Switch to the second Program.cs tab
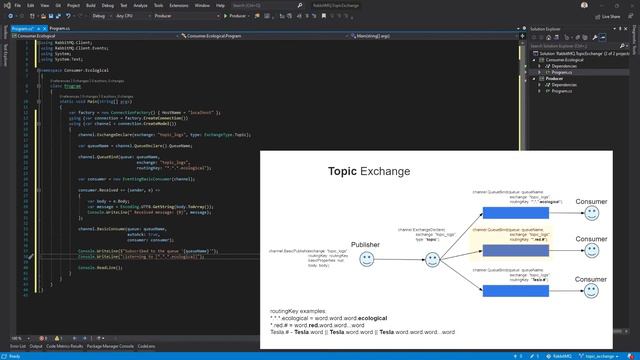Image resolution: width=640 pixels, height=360 pixels. coord(60,29)
